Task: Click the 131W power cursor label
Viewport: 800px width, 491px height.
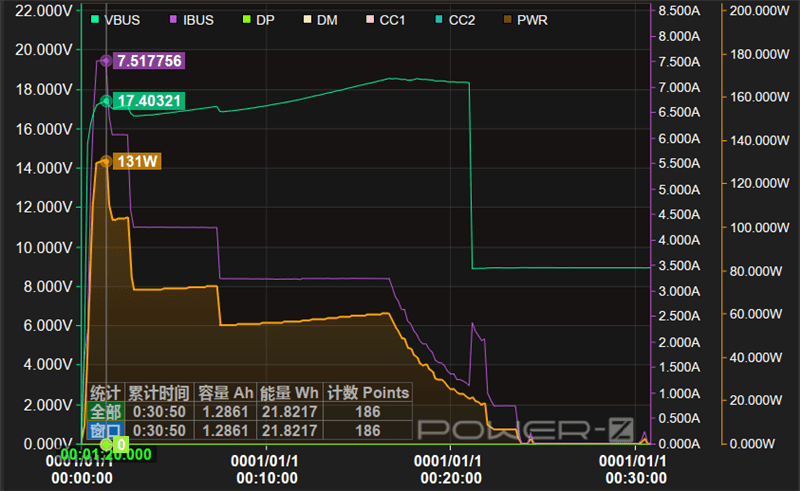Action: click(x=137, y=161)
